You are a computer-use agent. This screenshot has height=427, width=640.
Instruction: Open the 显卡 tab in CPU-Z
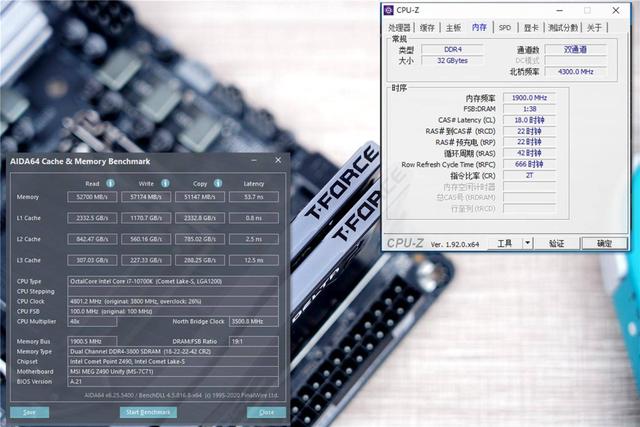tap(531, 28)
